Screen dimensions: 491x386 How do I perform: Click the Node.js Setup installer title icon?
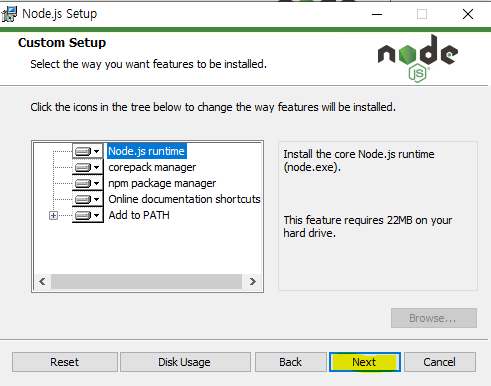pyautogui.click(x=9, y=14)
